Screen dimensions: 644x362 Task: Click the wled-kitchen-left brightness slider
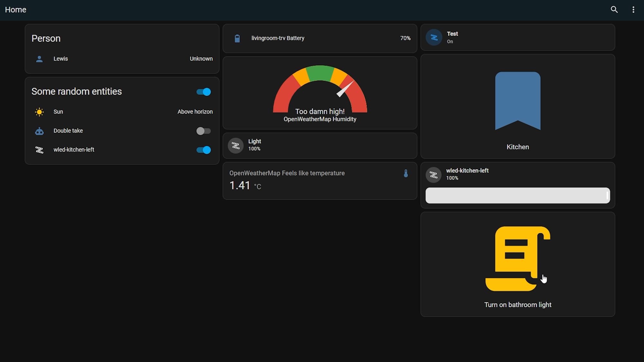pos(518,195)
